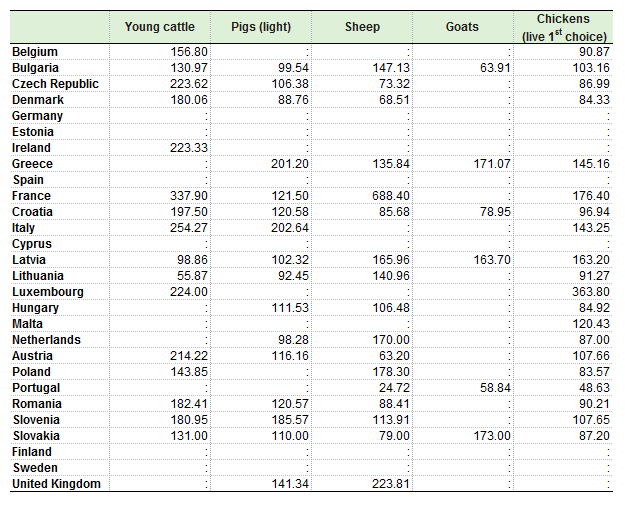625x508 pixels.
Task: Click the Chickens (live 1st choice) header
Action: point(564,28)
